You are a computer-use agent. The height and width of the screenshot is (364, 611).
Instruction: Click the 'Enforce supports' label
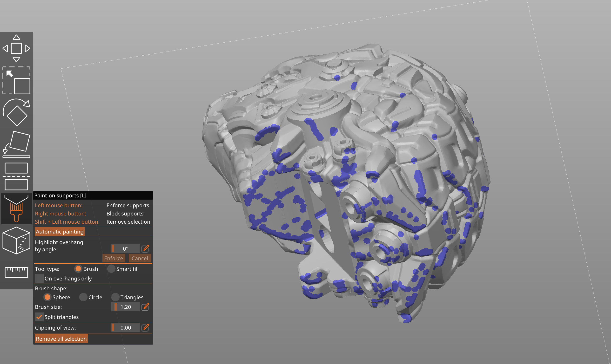tap(128, 205)
